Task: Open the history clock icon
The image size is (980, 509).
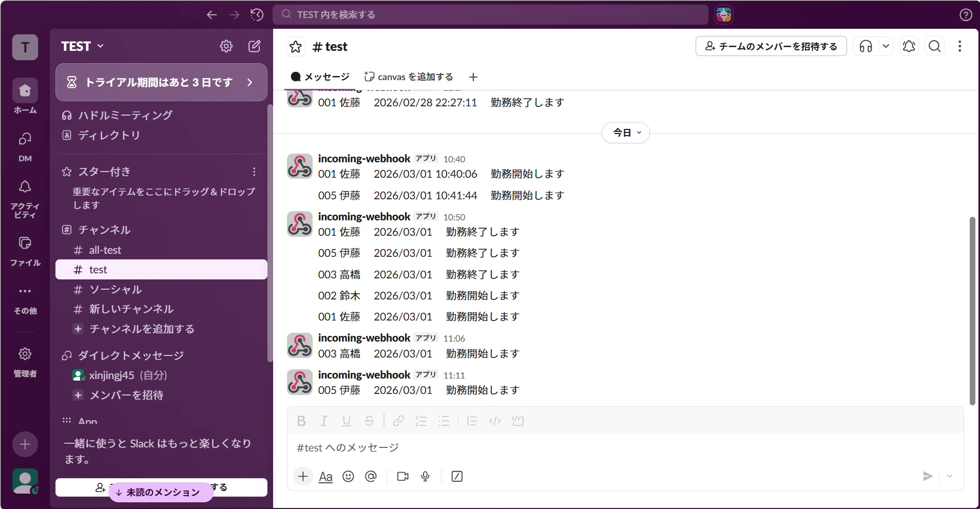Action: coord(257,15)
